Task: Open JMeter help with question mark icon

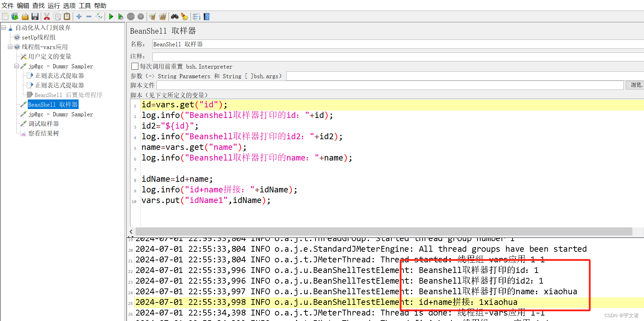Action: [206, 16]
